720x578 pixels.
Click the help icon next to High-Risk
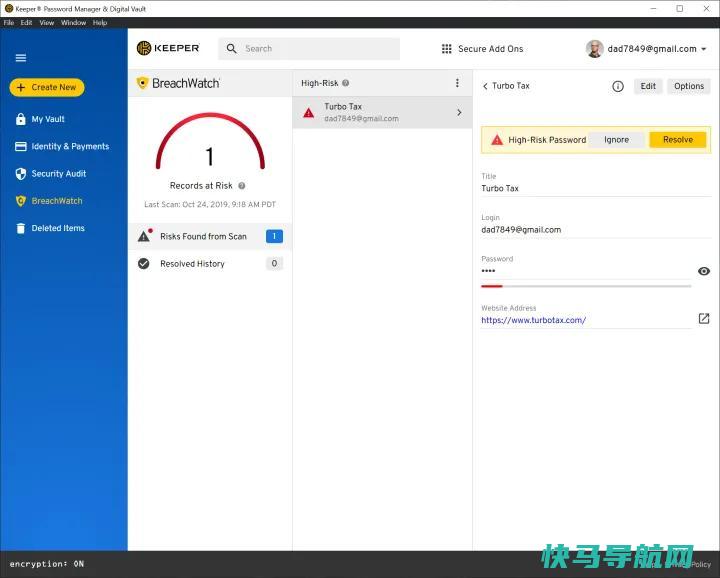(x=346, y=83)
